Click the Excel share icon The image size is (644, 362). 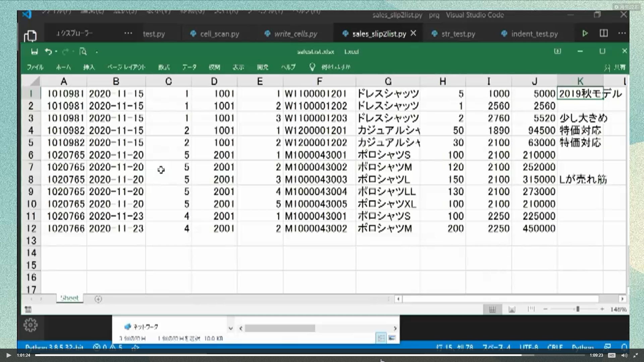click(x=607, y=68)
